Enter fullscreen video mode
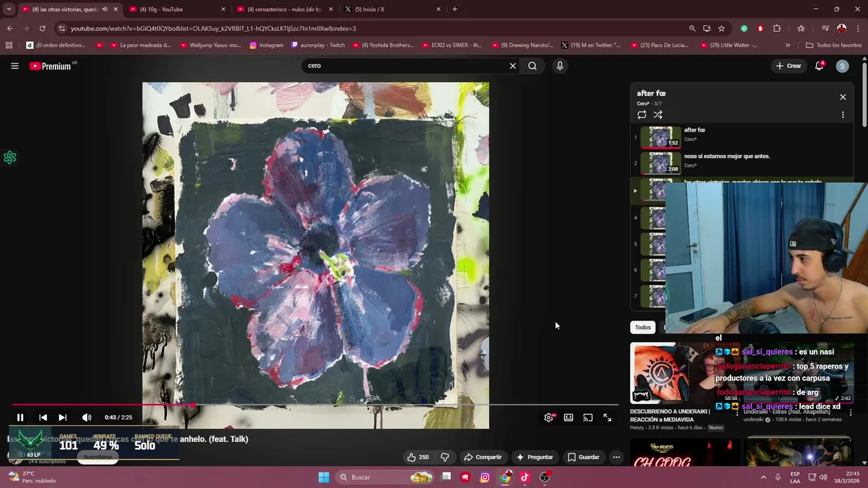 [x=608, y=418]
